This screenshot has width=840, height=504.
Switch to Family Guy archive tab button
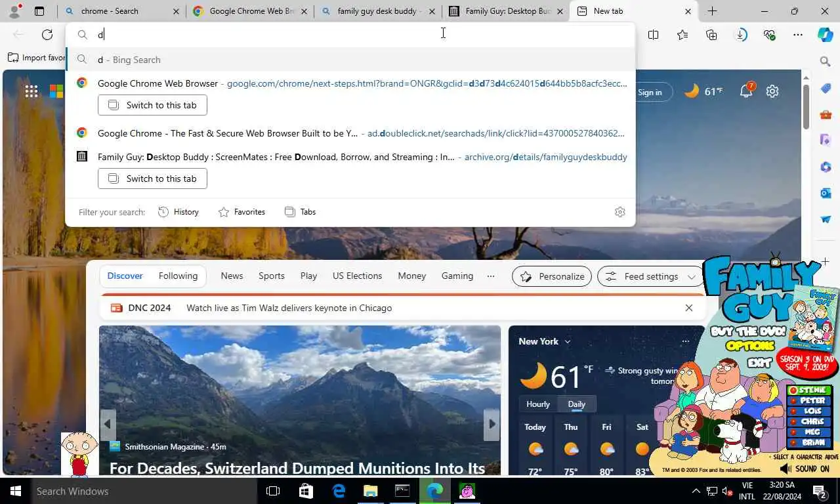coord(152,178)
